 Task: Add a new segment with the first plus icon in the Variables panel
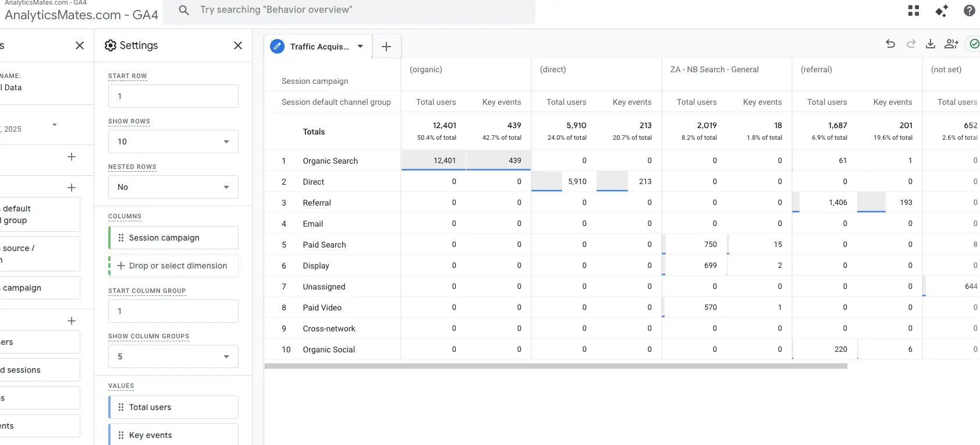(72, 157)
